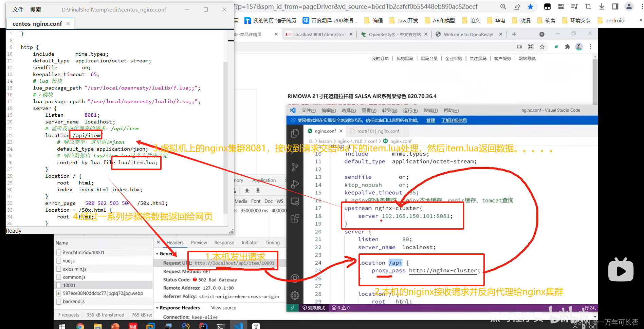Open VS Code Manage gear icon
The width and height of the screenshot is (644, 329).
(x=295, y=295)
